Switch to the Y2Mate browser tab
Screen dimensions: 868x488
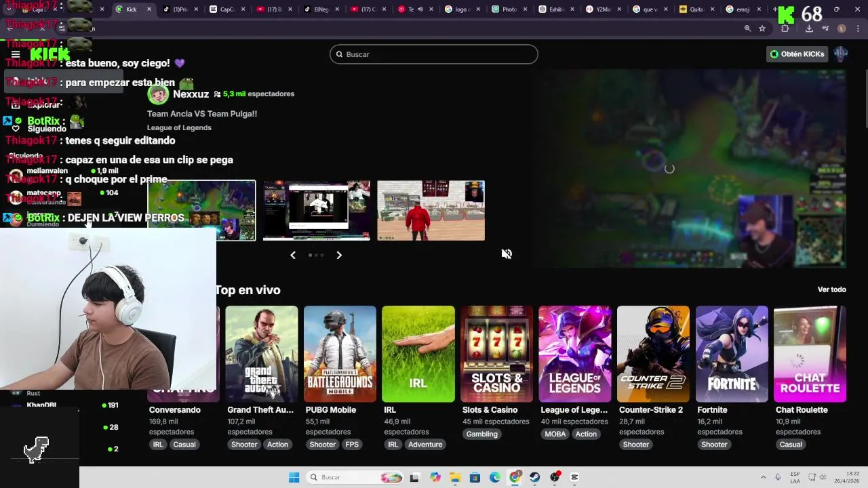point(602,9)
